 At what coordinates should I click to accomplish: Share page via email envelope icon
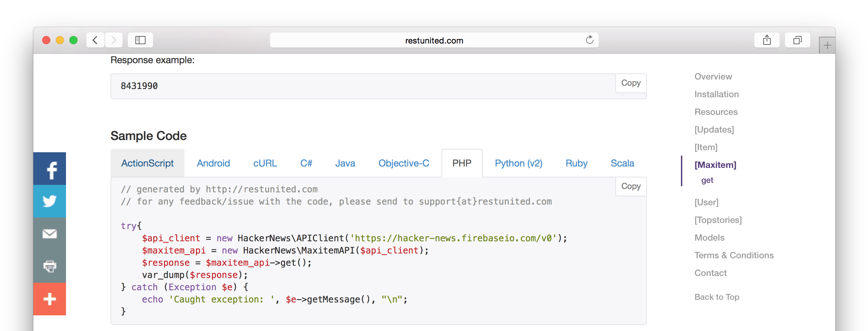tap(50, 234)
